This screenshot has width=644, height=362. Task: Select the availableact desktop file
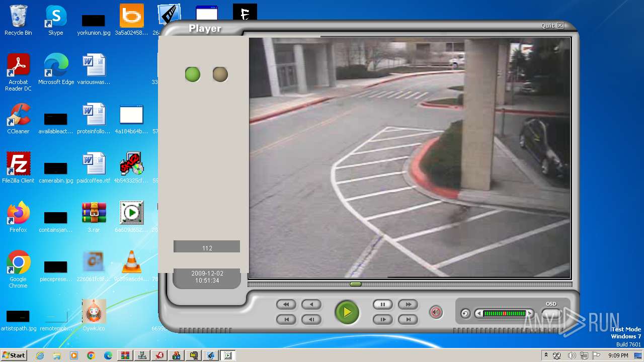coord(56,123)
